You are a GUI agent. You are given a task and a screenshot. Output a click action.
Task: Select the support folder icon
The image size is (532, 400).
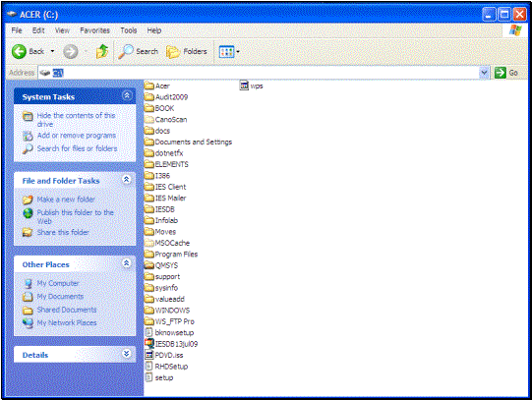149,276
